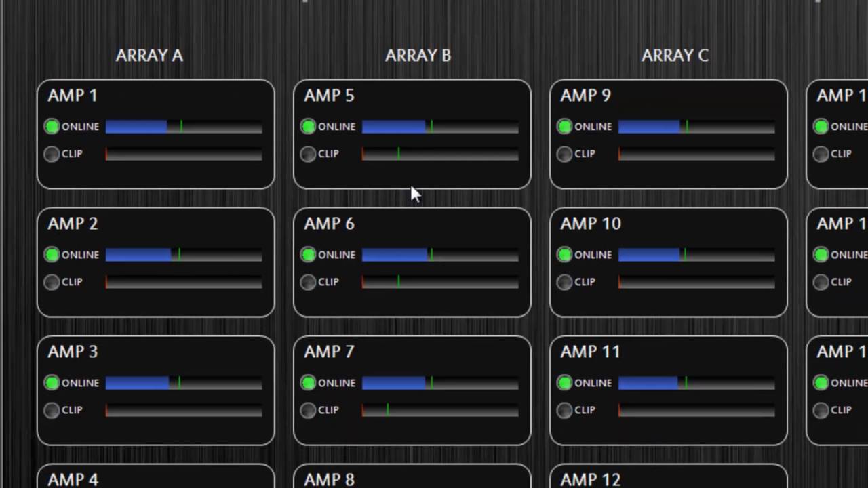868x488 pixels.
Task: Click the AMP 5 clip indicator LED
Action: (309, 155)
